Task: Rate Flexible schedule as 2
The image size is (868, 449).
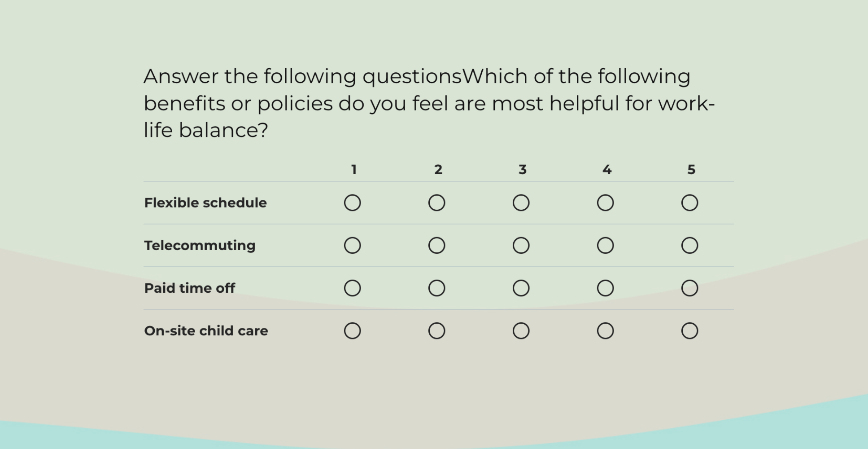Action: click(x=437, y=203)
